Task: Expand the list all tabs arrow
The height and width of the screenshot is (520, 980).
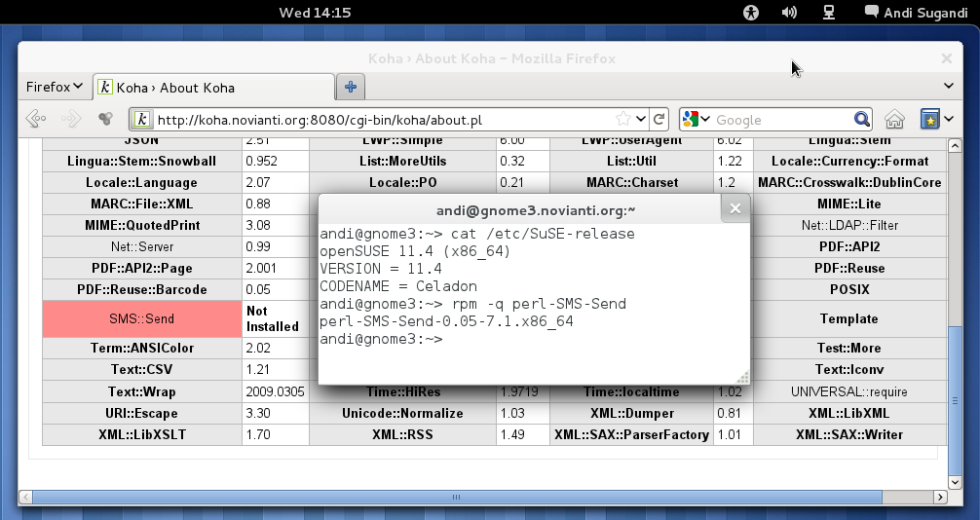Action: [948, 86]
